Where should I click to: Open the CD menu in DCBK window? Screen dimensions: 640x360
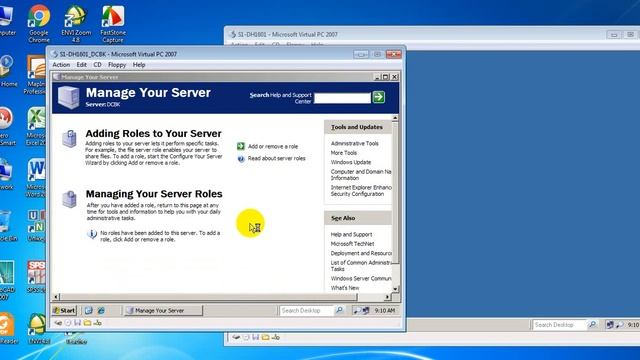pyautogui.click(x=97, y=65)
